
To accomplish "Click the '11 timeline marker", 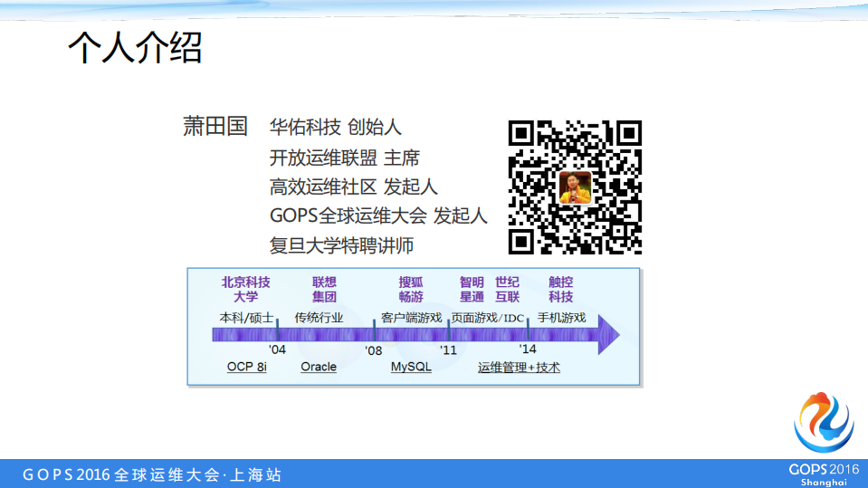I will (x=448, y=350).
